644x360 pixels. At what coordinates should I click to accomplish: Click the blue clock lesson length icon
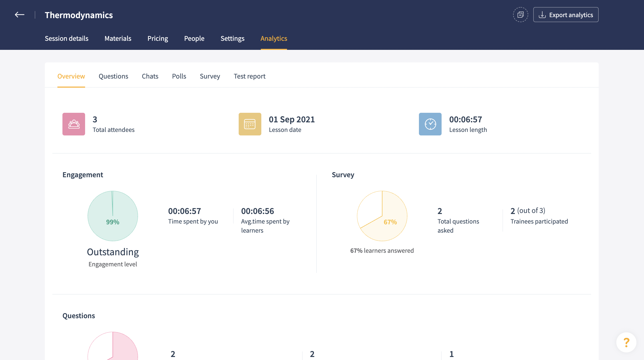[430, 124]
